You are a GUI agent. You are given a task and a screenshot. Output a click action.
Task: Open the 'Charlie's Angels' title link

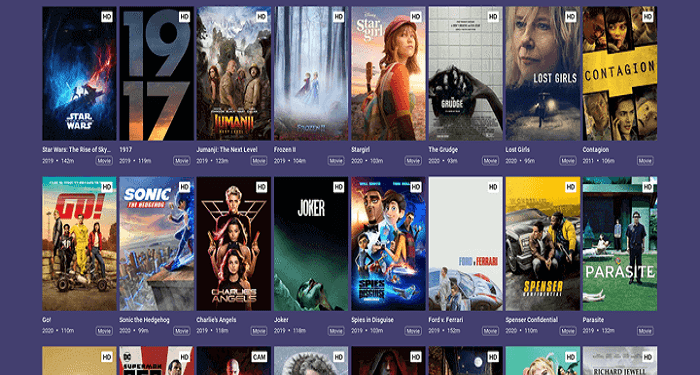pyautogui.click(x=217, y=320)
